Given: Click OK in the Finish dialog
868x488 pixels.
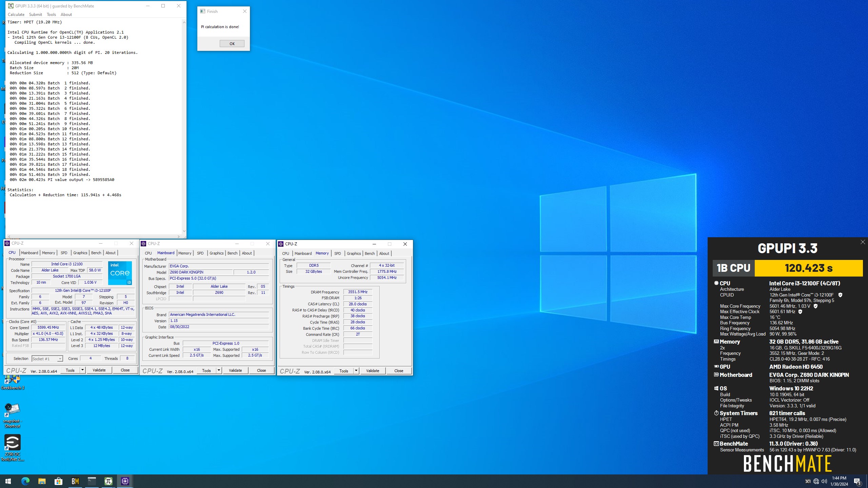Looking at the screenshot, I should tap(232, 43).
